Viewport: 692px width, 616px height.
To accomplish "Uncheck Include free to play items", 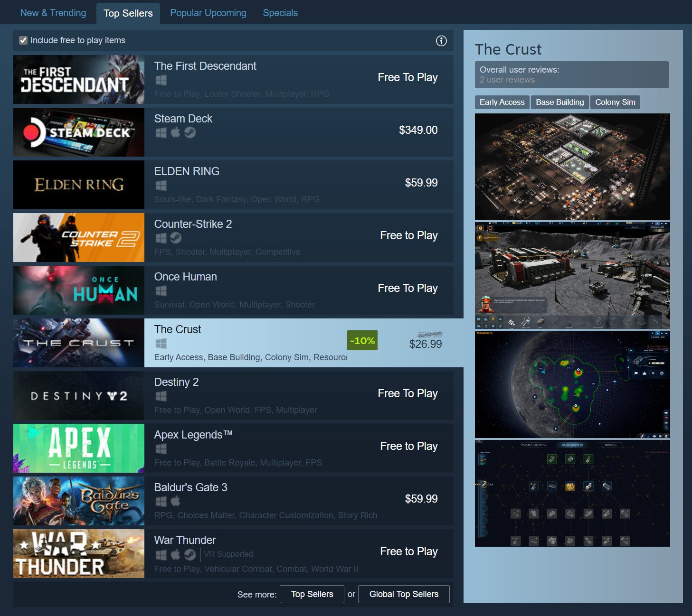I will (x=23, y=40).
